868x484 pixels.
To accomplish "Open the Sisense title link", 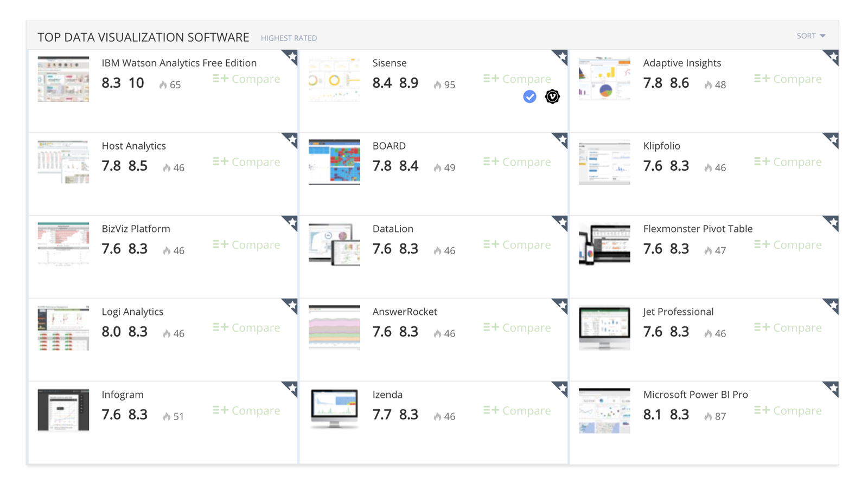I will [x=390, y=63].
